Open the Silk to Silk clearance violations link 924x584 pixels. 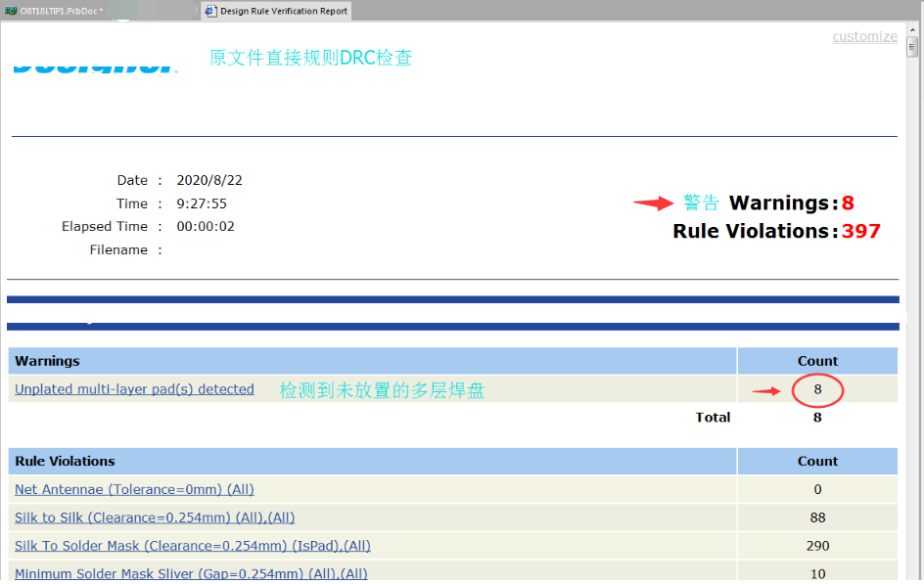point(155,517)
